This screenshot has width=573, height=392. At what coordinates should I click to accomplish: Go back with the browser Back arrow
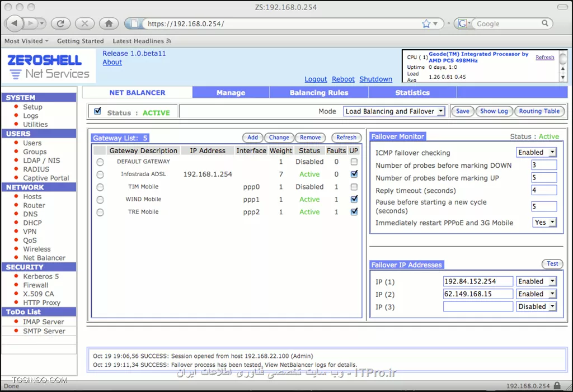pyautogui.click(x=14, y=23)
